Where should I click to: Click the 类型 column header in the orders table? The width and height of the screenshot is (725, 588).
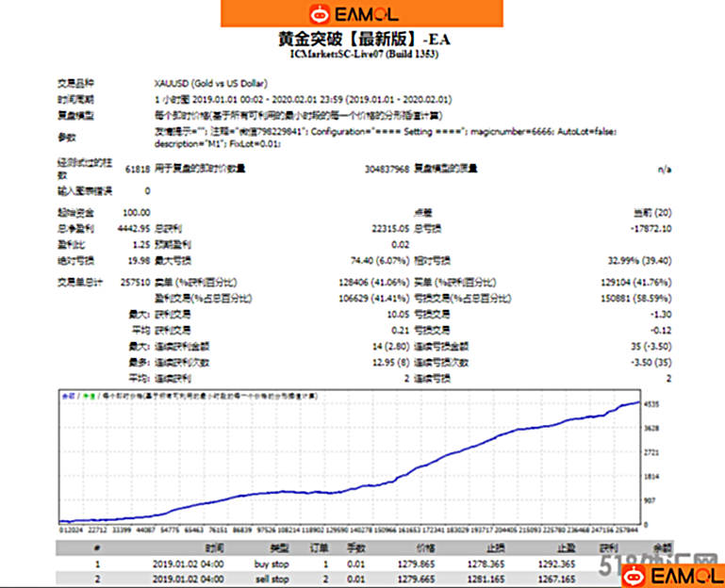279,548
